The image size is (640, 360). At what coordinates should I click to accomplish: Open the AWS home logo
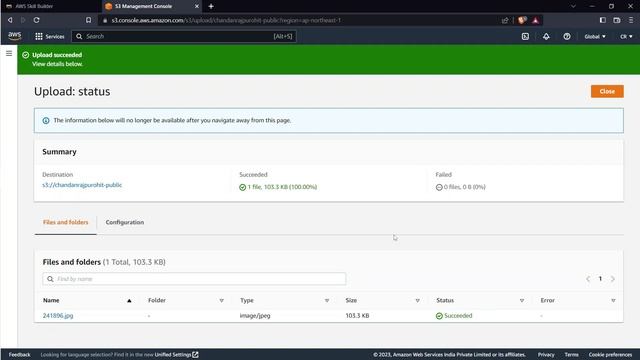pos(15,36)
